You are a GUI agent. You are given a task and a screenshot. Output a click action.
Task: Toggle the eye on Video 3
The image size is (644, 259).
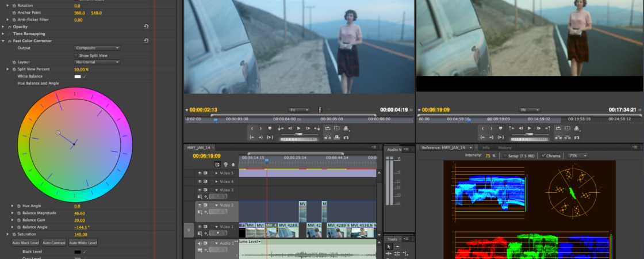point(200,190)
